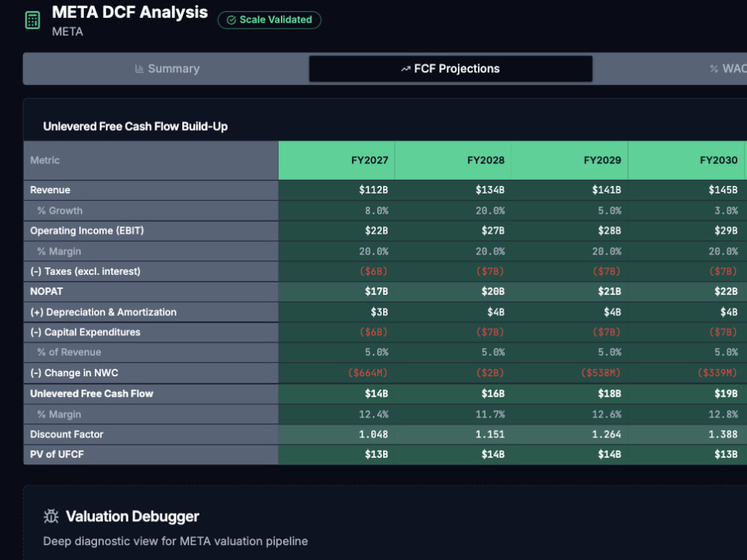Click discount factor 1.048

click(373, 435)
